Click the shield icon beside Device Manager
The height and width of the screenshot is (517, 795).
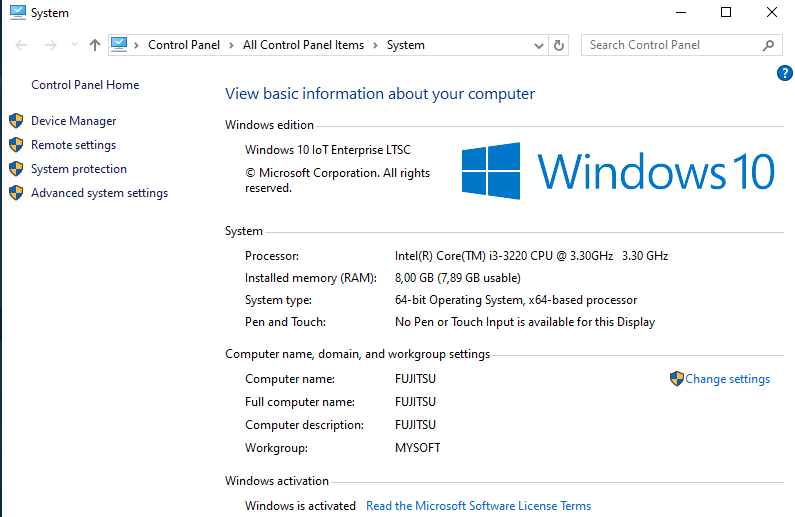(x=16, y=121)
